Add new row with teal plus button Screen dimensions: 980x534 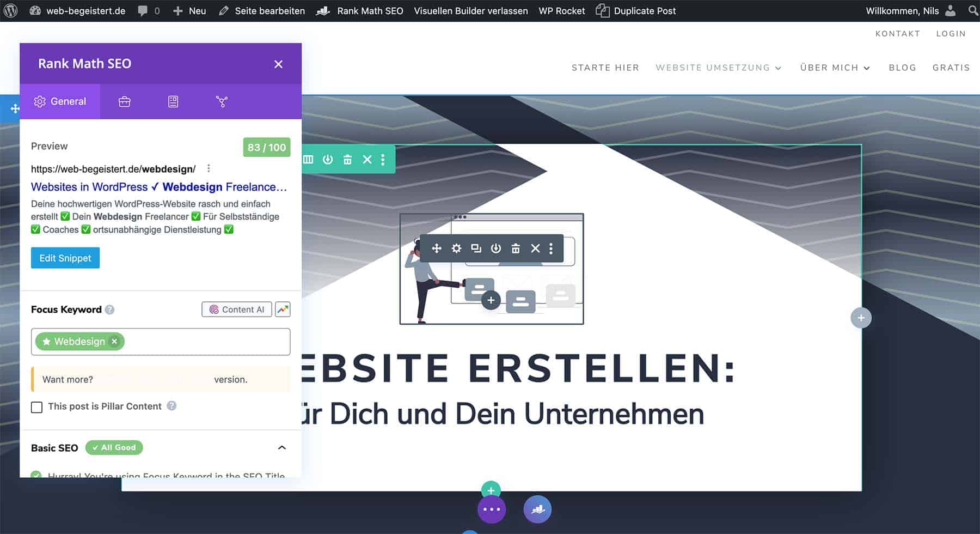[491, 489]
